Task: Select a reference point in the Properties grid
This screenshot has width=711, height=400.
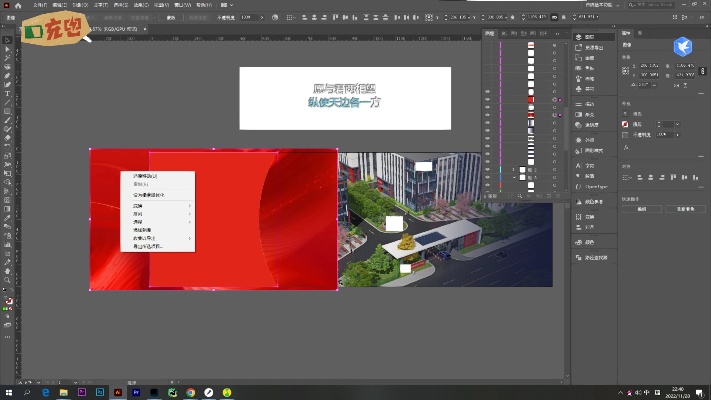Action: [x=626, y=71]
